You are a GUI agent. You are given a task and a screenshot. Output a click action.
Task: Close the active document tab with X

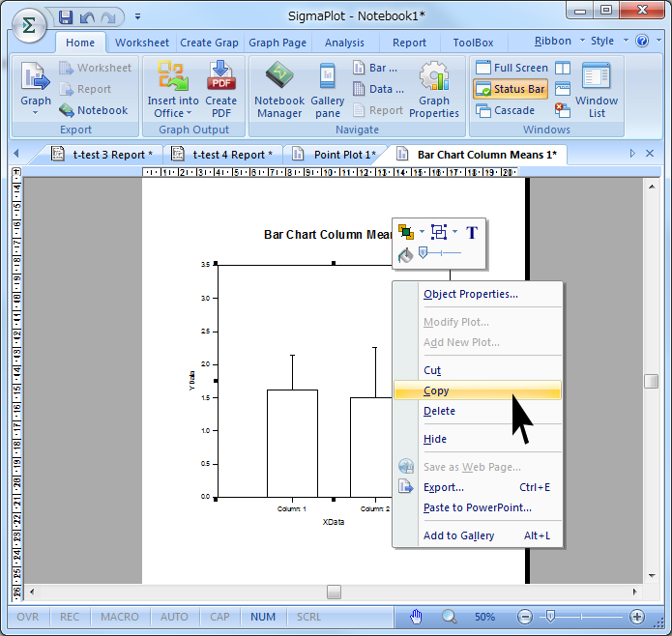pos(650,154)
